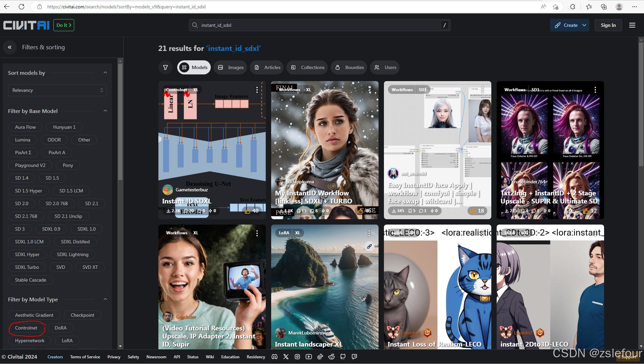Screen dimensions: 644x364
Task: Open the Create dropdown button
Action: (569, 25)
